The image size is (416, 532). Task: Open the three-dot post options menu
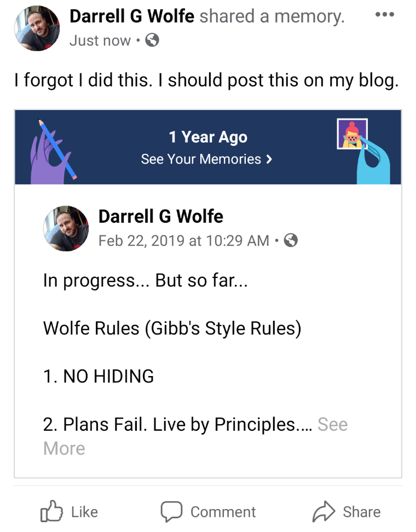click(x=384, y=15)
